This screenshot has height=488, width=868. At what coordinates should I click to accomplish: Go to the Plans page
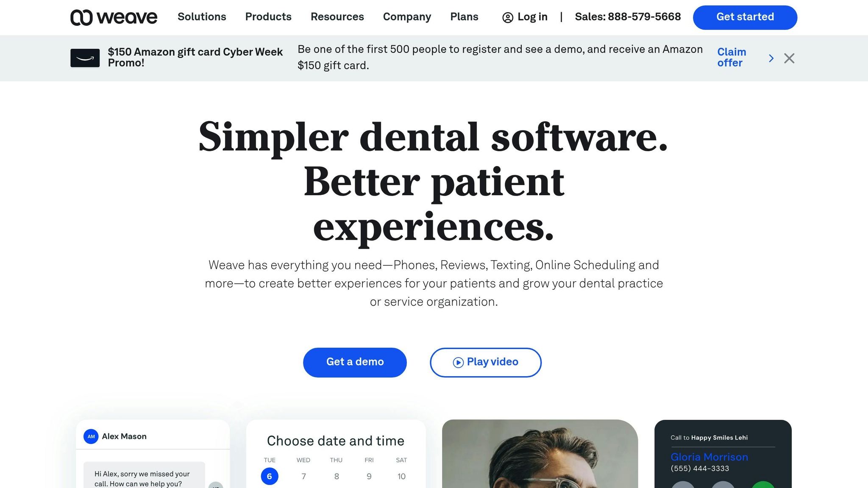tap(464, 17)
